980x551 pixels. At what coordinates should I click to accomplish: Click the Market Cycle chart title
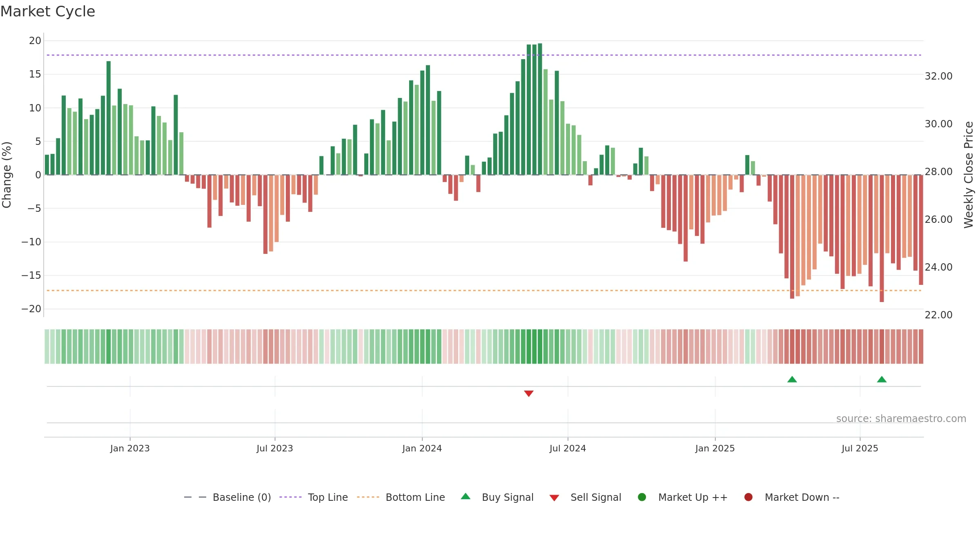pos(48,11)
